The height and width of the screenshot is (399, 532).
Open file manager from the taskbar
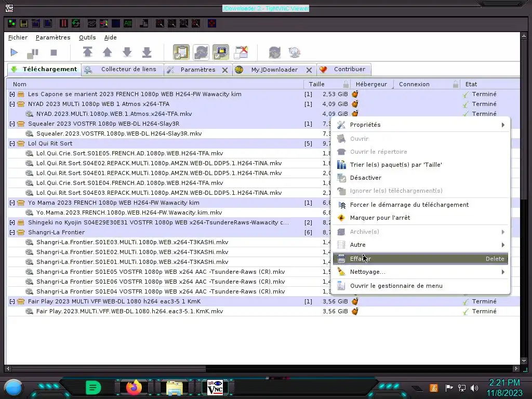click(x=175, y=388)
